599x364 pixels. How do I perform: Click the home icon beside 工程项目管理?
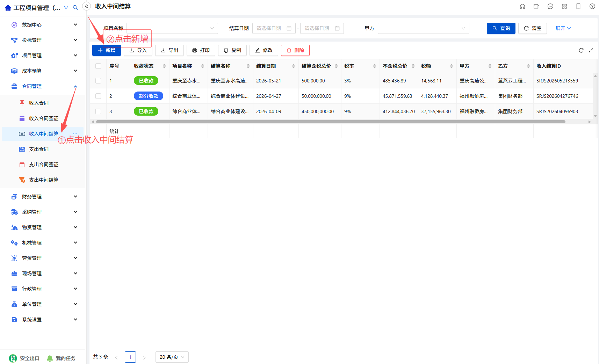pos(8,8)
